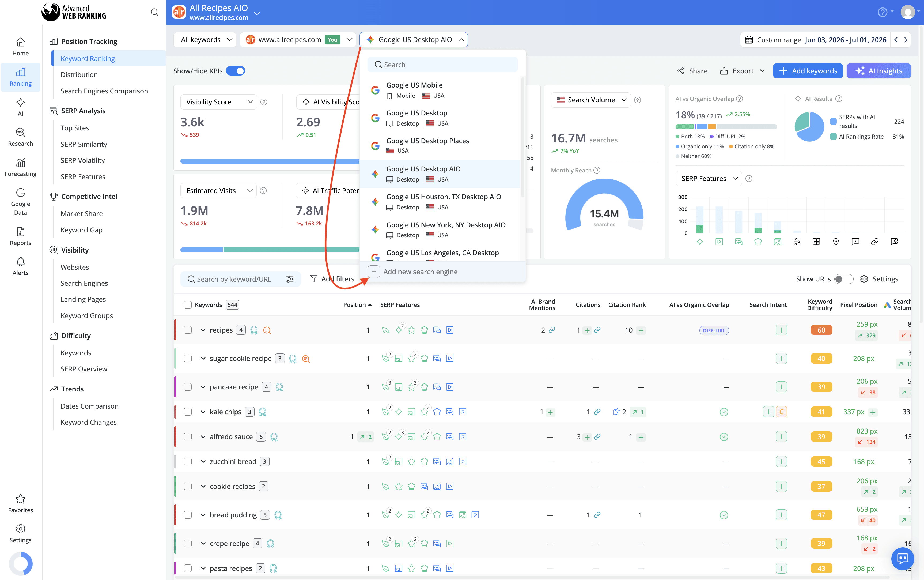Open the AI Insights button

click(878, 71)
